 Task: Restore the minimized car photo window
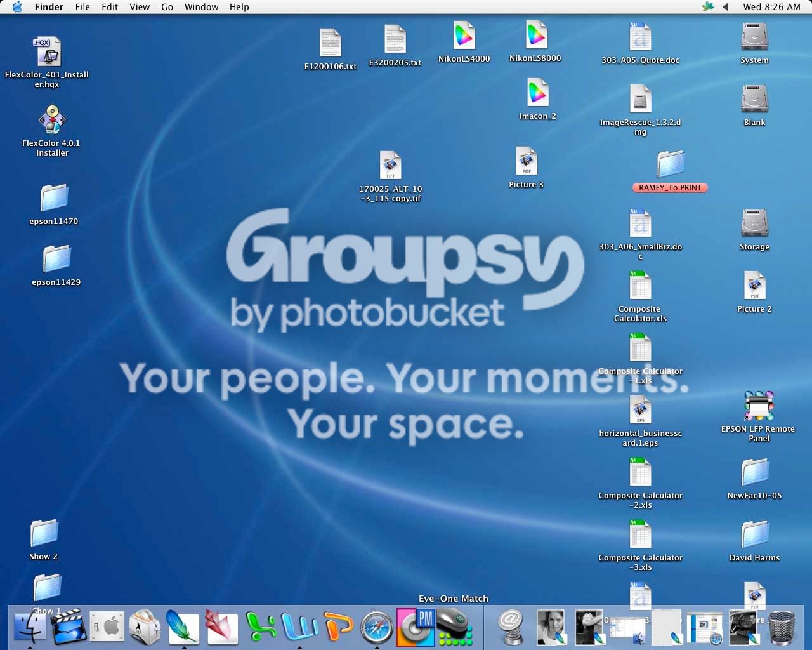pyautogui.click(x=743, y=627)
